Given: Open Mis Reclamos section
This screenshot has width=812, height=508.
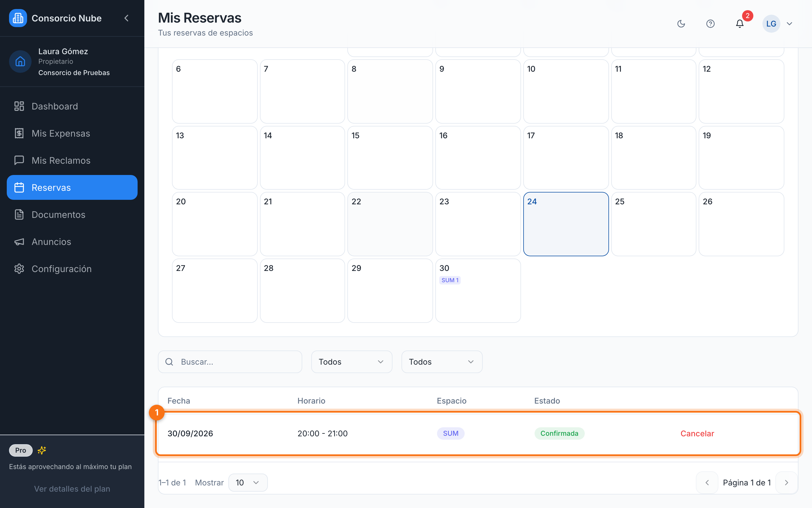Looking at the screenshot, I should (72, 160).
